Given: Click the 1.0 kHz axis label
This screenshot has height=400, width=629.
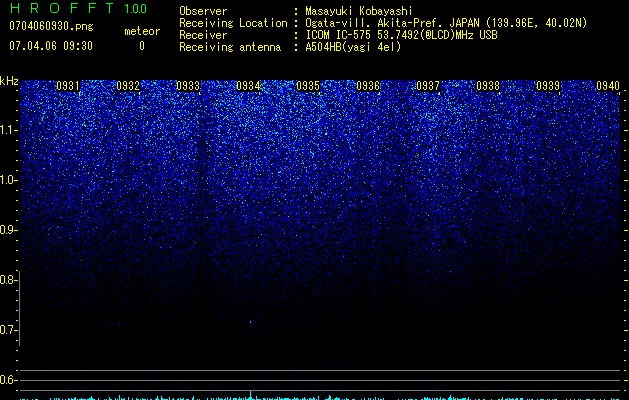Looking at the screenshot, I should 8,180.
